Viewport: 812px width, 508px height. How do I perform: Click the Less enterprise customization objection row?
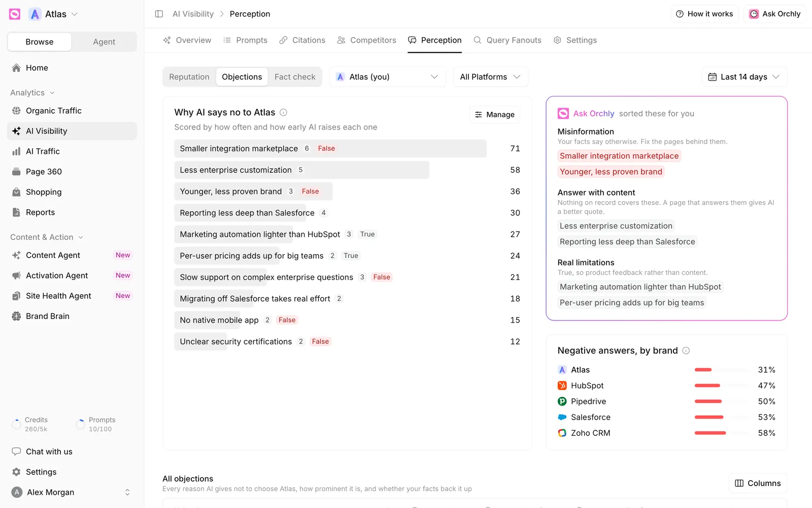347,170
